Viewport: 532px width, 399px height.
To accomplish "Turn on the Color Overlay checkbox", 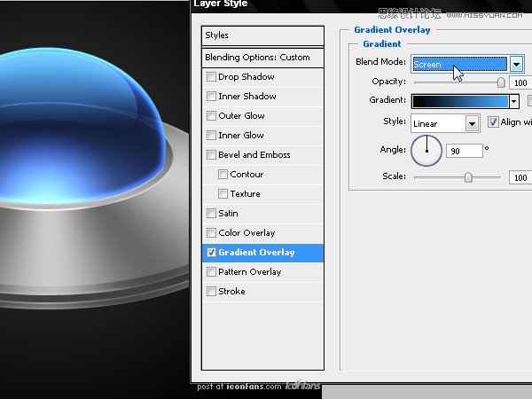I will pyautogui.click(x=211, y=232).
